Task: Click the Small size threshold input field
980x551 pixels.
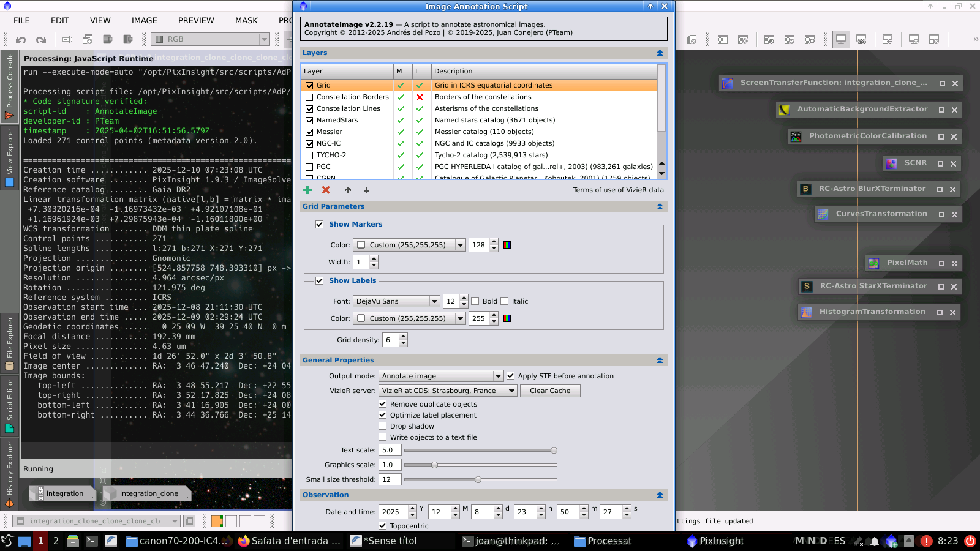Action: coord(390,479)
